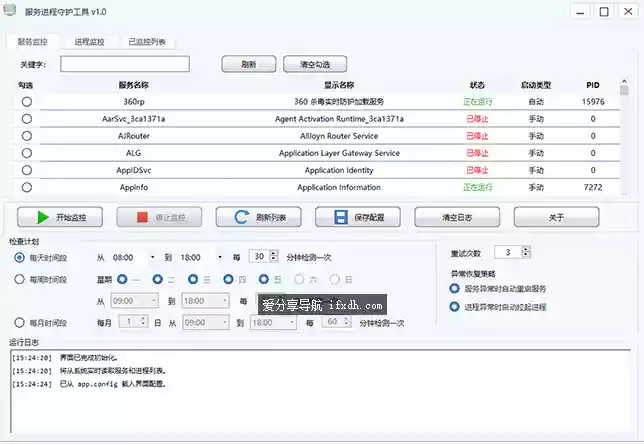Click the 'Application Identity' display name cell
The width and height of the screenshot is (644, 444).
coord(339,170)
